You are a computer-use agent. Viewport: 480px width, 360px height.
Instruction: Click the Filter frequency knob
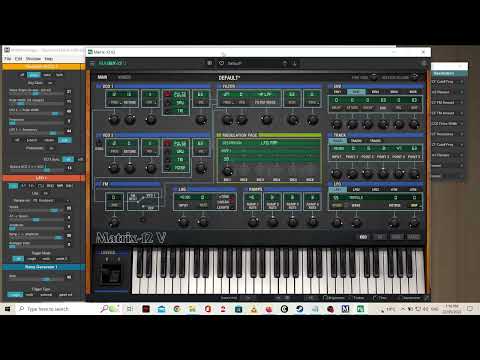(227, 119)
